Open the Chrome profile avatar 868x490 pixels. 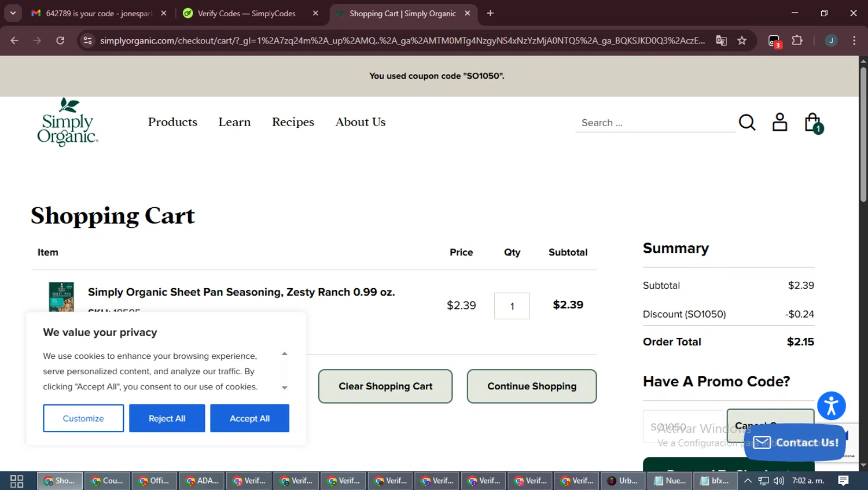831,40
